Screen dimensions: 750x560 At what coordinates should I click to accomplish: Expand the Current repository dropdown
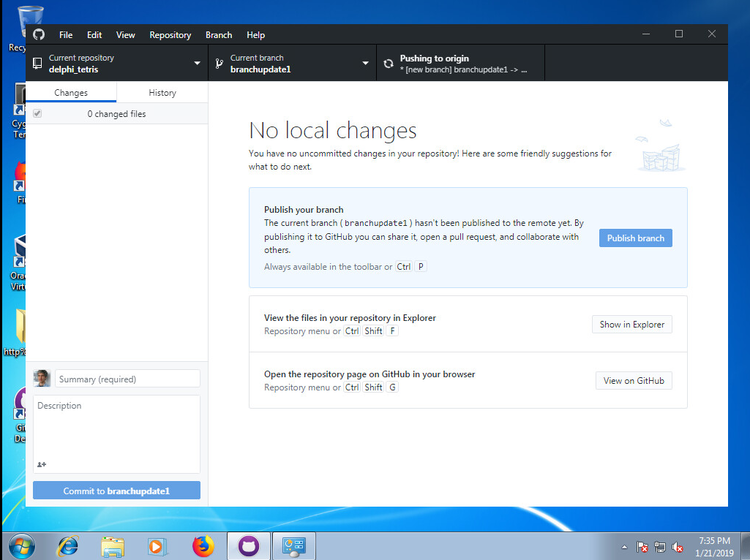[117, 64]
